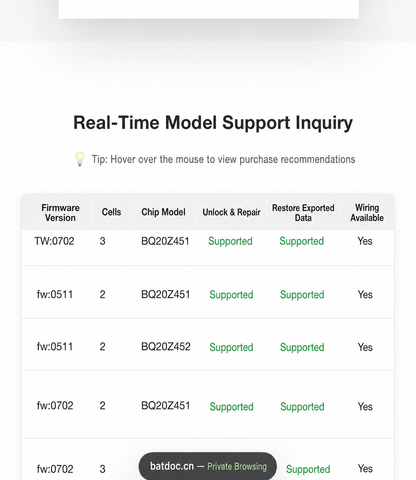The image size is (416, 480).
Task: Click the white card panel at top
Action: (x=209, y=9)
